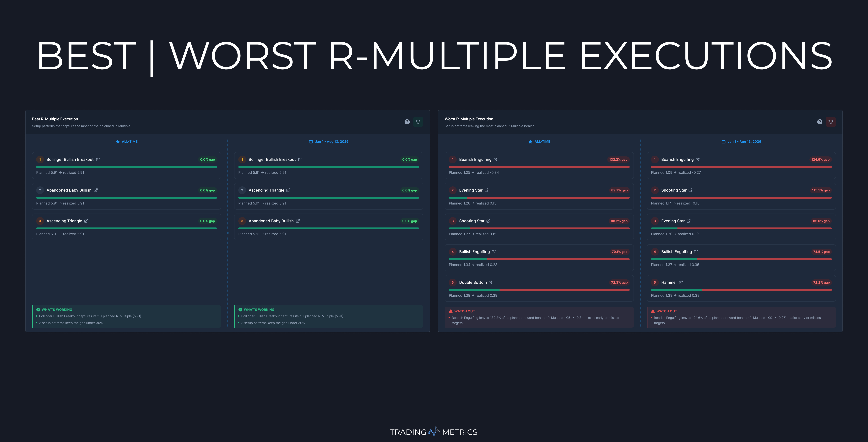This screenshot has height=442, width=868.
Task: Click the balance scale icon in Best panel
Action: (418, 122)
